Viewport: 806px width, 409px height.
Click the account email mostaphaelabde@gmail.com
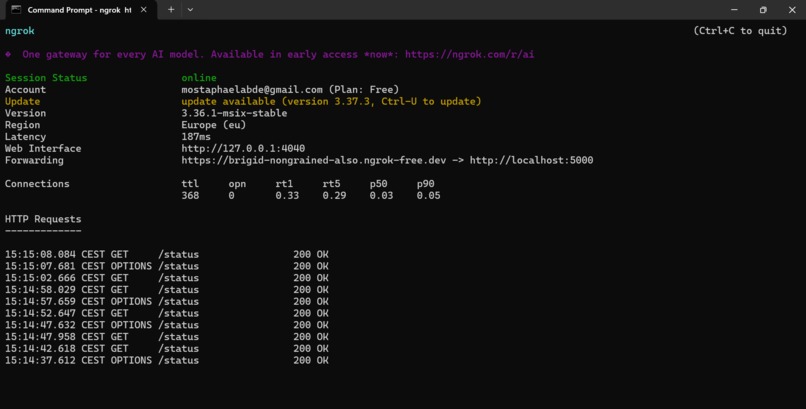pyautogui.click(x=252, y=89)
